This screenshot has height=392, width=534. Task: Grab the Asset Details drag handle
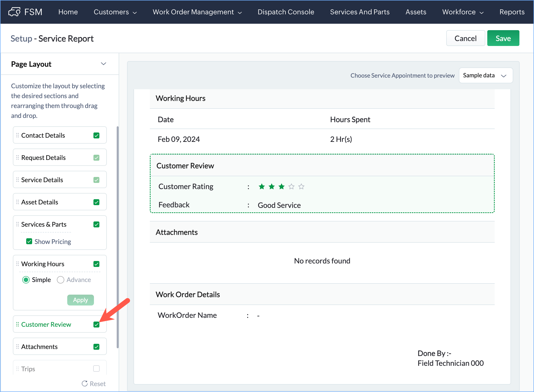coord(18,202)
